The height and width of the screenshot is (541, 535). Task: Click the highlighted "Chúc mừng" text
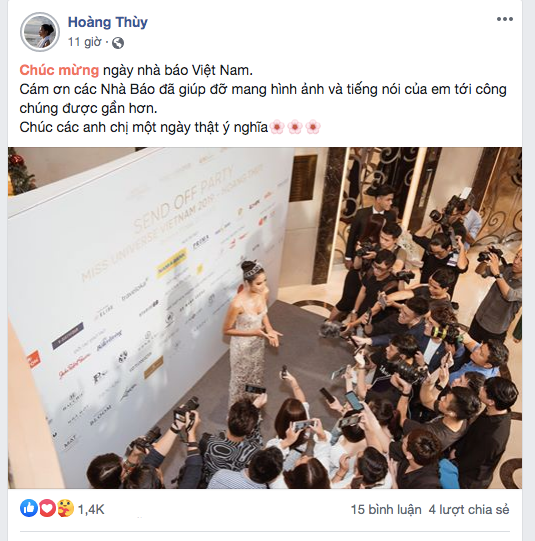(59, 70)
